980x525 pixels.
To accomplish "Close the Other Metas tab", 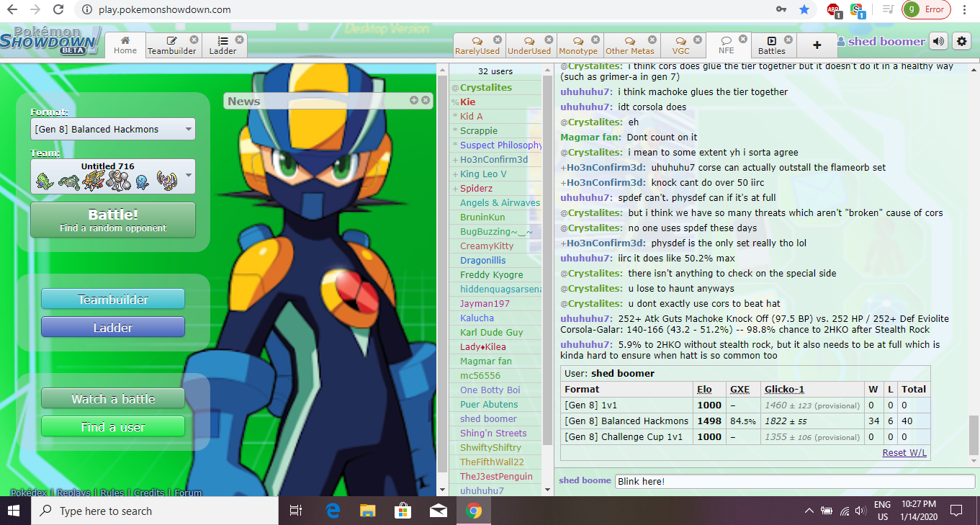I will (652, 40).
